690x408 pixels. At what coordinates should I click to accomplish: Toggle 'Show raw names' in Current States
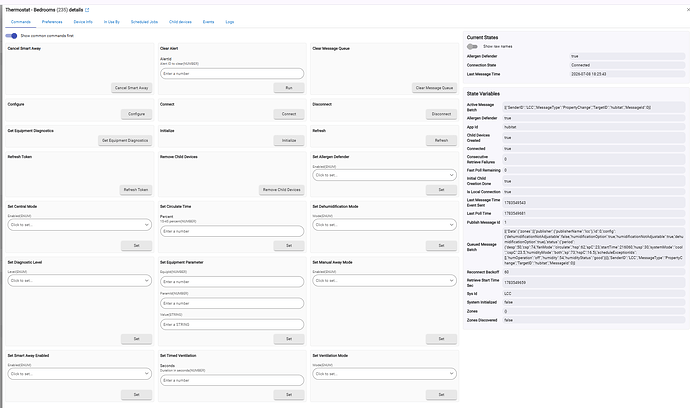coord(472,46)
